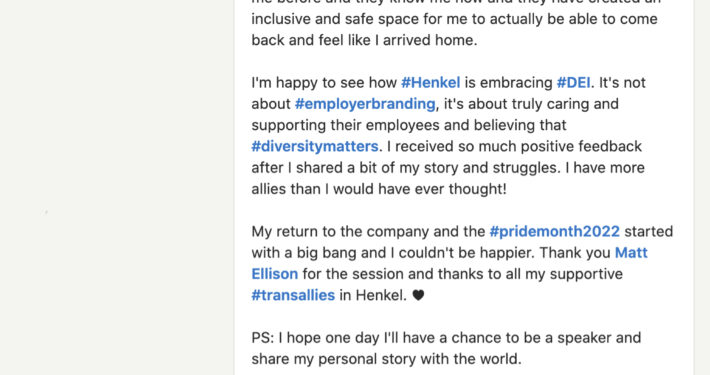Click 'after I shared a bit' line
Screen dimensions: 710x375
[448, 168]
